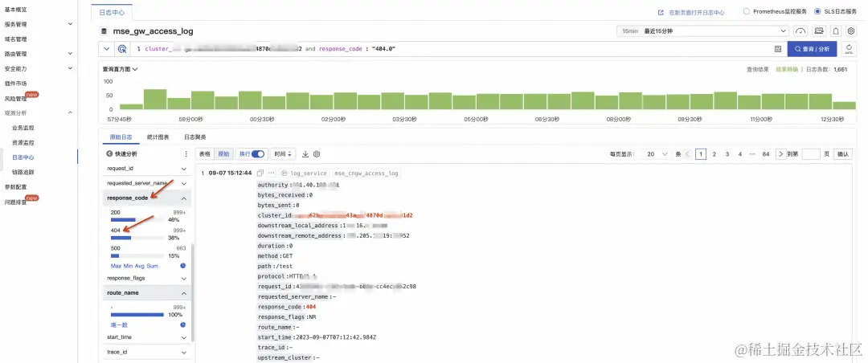Open the query builder icon inside search box
The image size is (868, 363).
777,49
